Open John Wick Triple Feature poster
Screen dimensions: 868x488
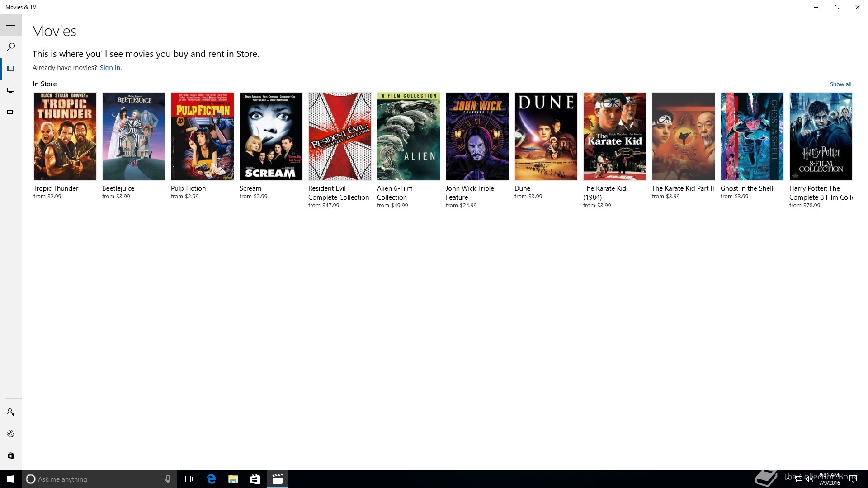point(477,136)
